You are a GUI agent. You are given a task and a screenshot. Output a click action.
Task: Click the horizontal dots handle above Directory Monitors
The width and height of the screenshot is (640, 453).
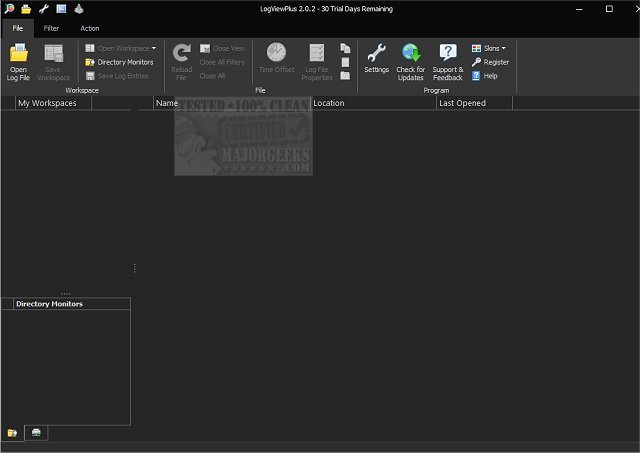(66, 293)
